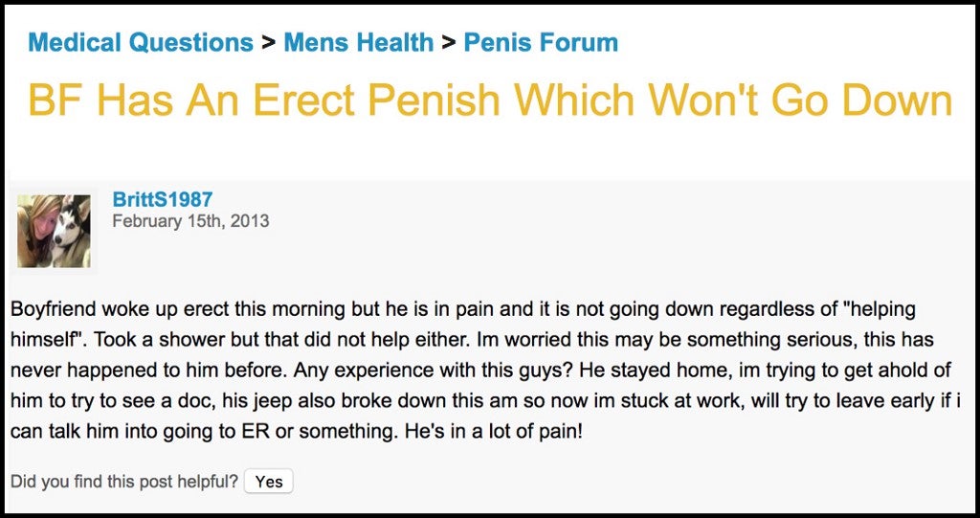Click the Yes helpful button
Screen dimensions: 980x518
(269, 482)
